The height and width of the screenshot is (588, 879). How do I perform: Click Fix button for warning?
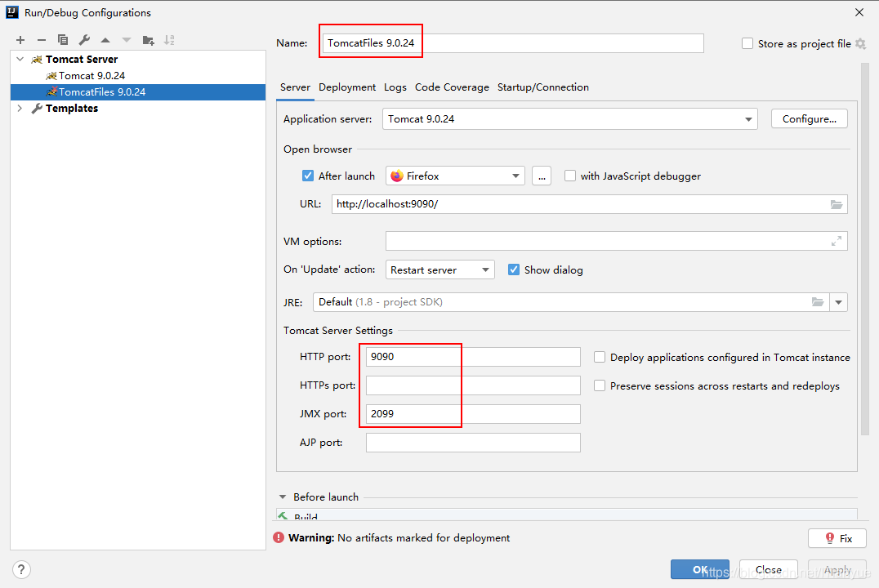pos(837,538)
